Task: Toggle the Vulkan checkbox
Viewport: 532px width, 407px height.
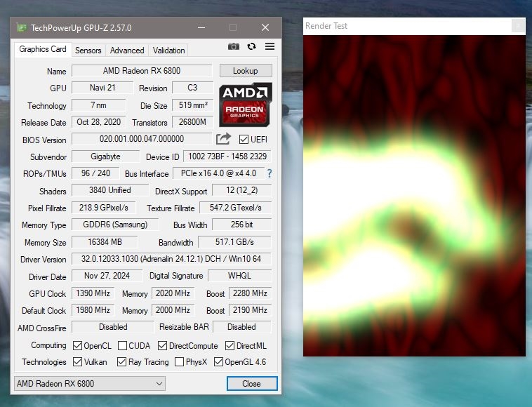Action: coord(77,362)
